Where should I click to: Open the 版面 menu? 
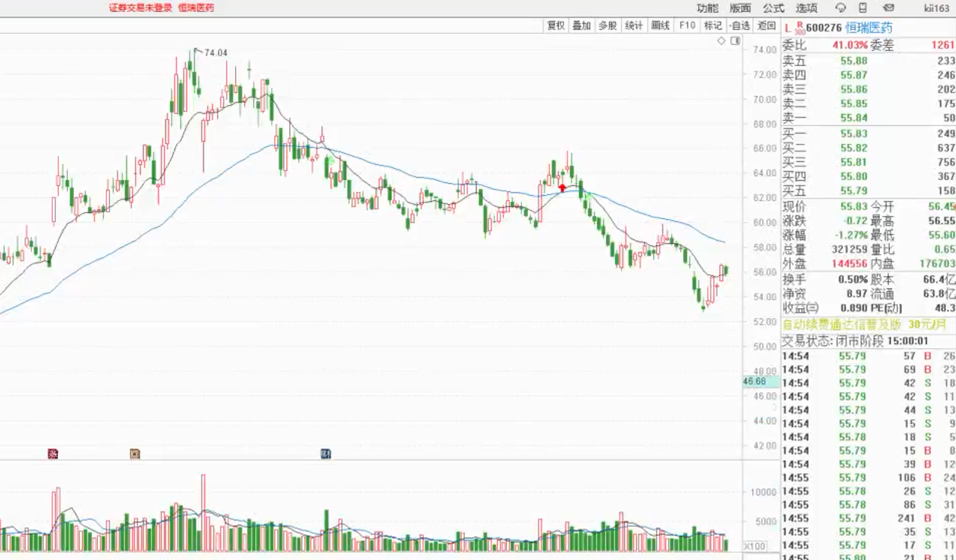[740, 8]
